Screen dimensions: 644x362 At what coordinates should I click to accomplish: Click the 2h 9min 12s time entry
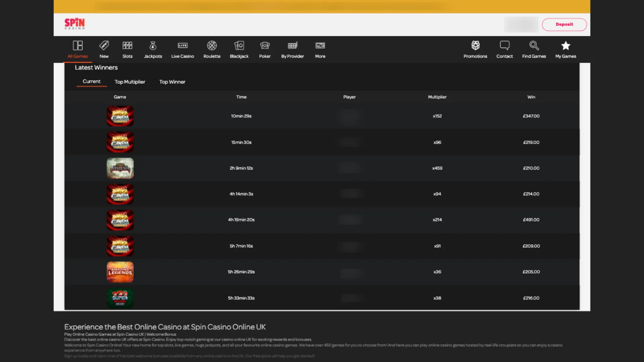(x=241, y=168)
